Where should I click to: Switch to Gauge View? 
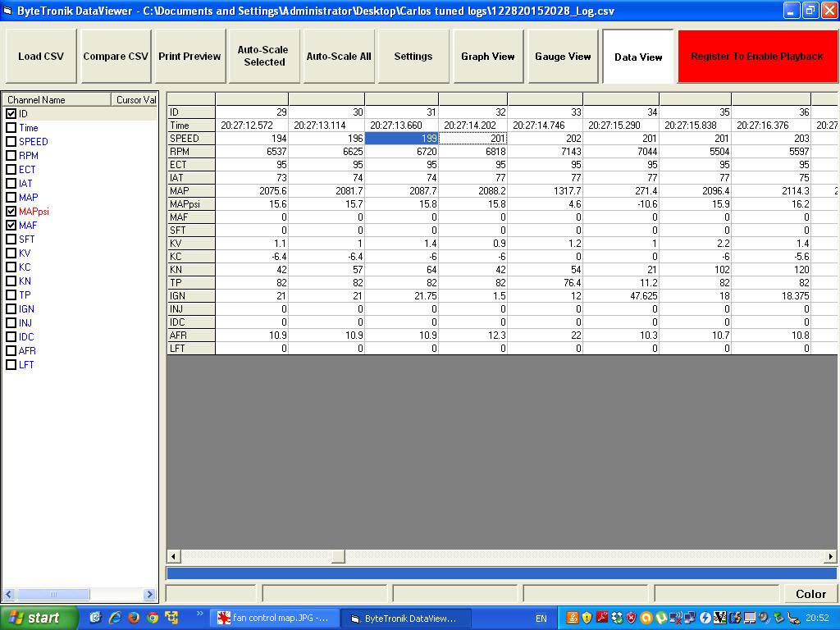point(563,57)
